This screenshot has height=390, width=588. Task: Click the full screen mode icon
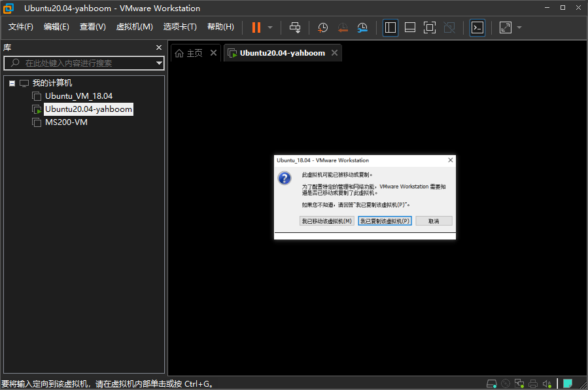[x=430, y=27]
